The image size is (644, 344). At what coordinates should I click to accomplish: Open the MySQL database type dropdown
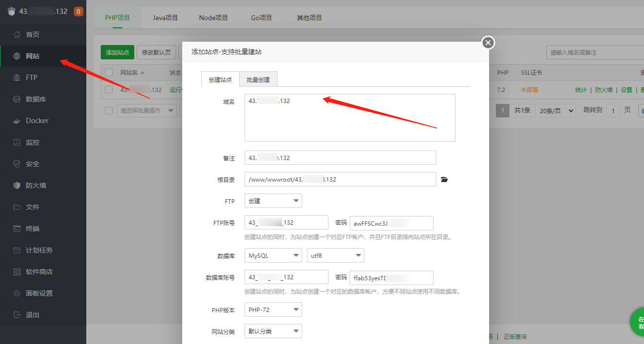point(273,256)
